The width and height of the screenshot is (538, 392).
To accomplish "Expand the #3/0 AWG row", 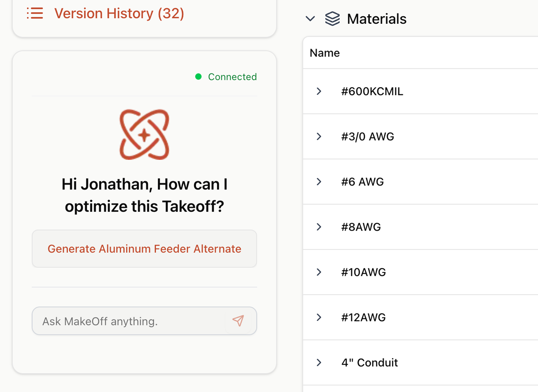I will 319,137.
